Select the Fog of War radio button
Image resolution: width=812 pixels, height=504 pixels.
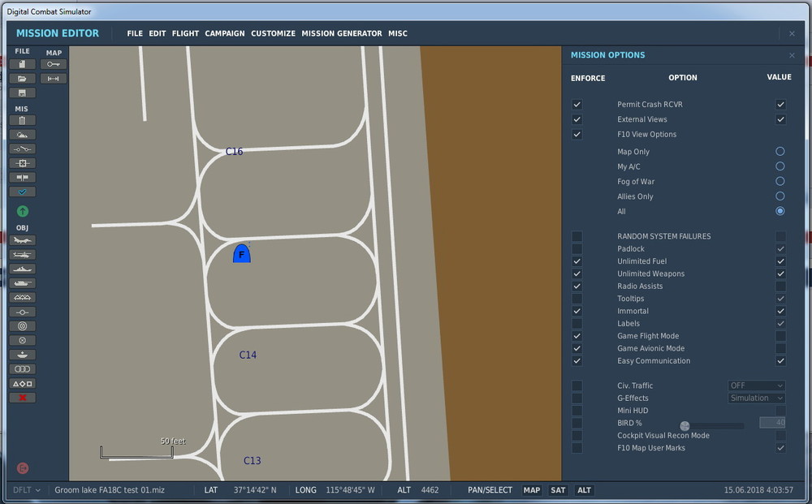coord(780,181)
